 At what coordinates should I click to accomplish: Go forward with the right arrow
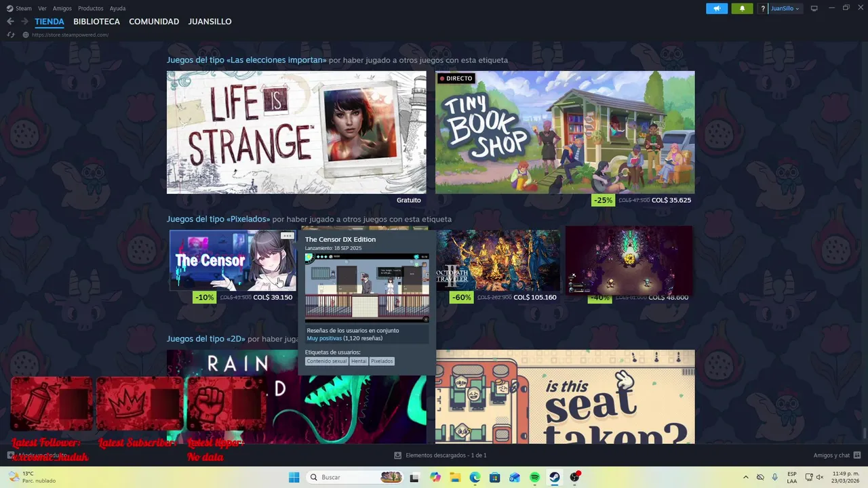[x=24, y=22]
